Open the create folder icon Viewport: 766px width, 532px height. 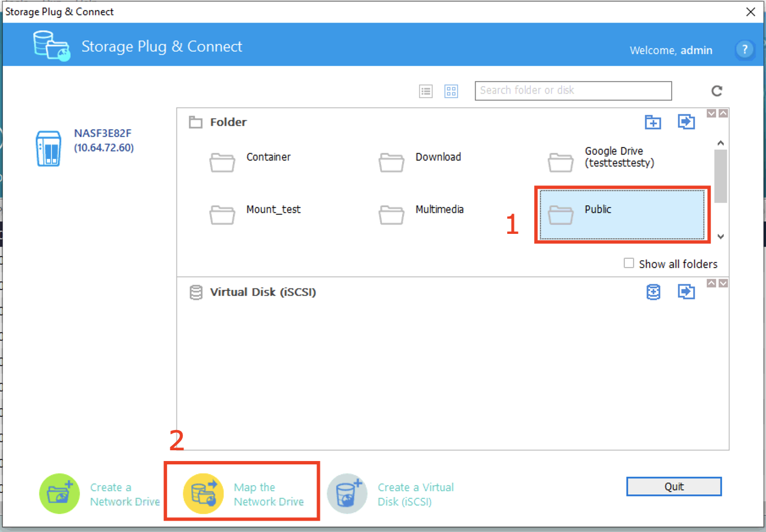pyautogui.click(x=653, y=122)
